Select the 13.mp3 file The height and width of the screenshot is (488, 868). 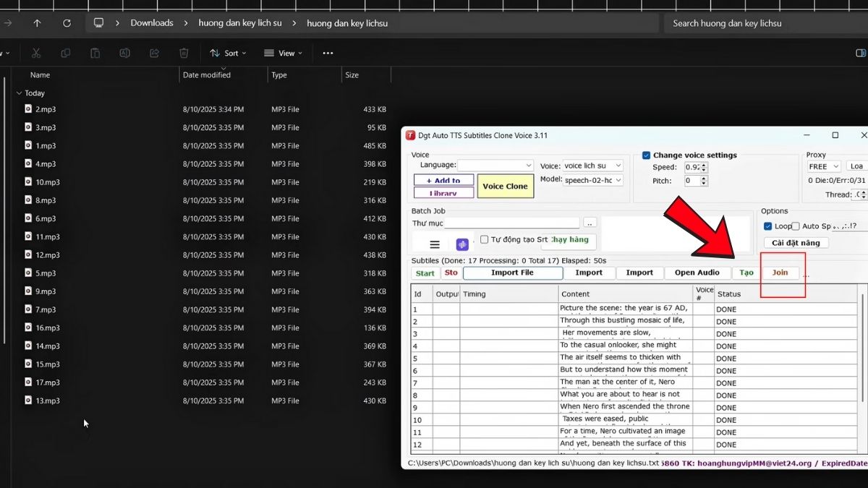click(48, 401)
